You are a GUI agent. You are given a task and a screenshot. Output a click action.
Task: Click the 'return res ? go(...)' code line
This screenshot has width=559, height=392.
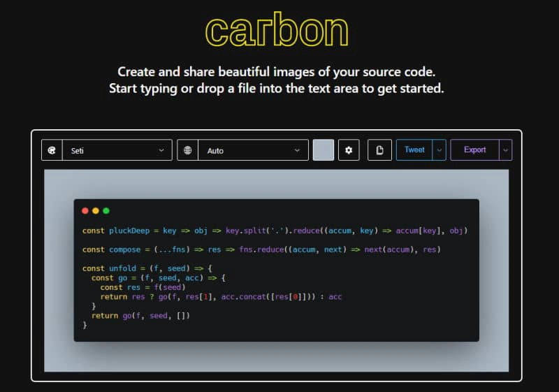click(221, 297)
